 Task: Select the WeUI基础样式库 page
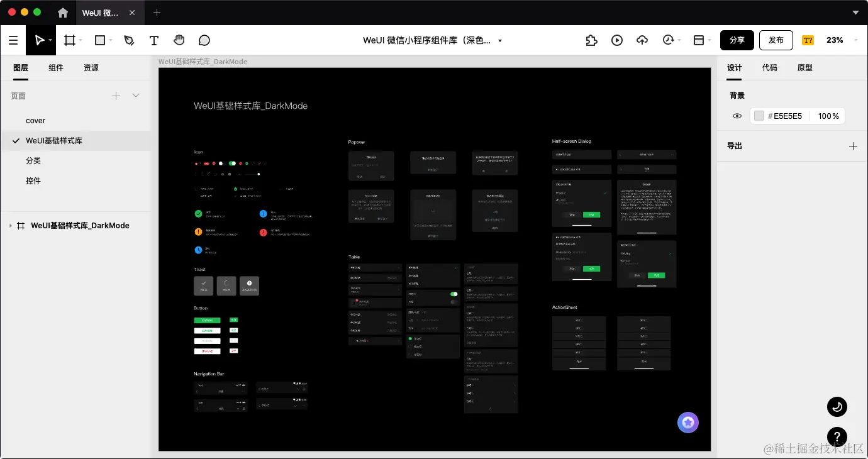coord(75,141)
